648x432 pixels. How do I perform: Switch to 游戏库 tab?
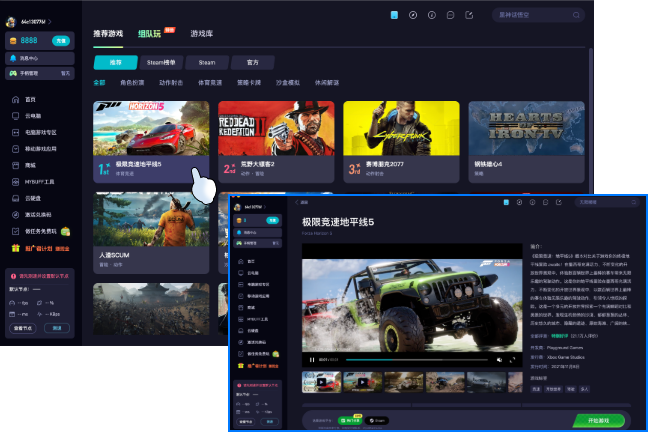(x=202, y=34)
